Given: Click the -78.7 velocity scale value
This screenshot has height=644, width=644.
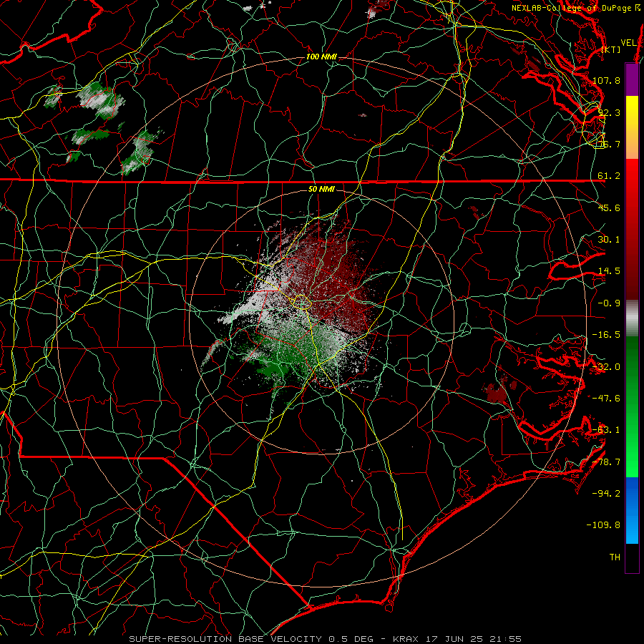Looking at the screenshot, I should click(x=606, y=462).
